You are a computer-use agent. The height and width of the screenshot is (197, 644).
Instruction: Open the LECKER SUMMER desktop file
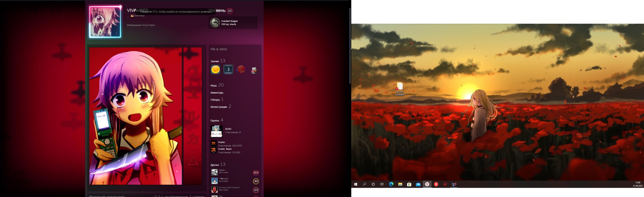tap(400, 89)
